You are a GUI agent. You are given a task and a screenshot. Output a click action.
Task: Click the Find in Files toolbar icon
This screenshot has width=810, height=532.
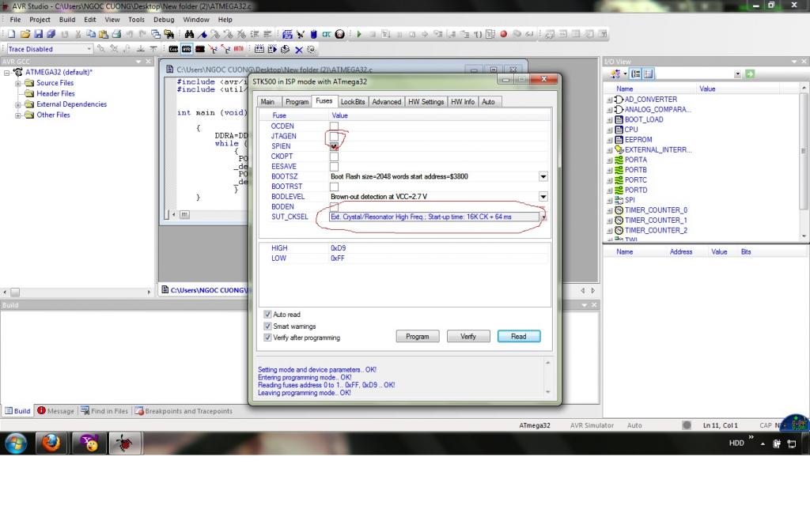(169, 34)
